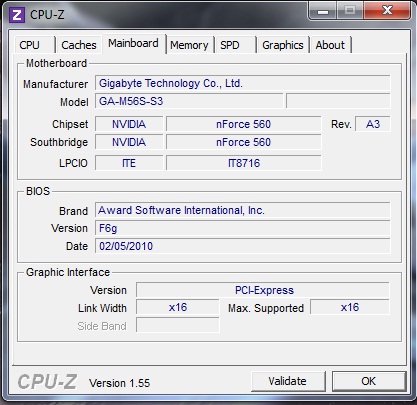Click the empty field next to Model
Screen dimensions: 417x405
coord(338,101)
